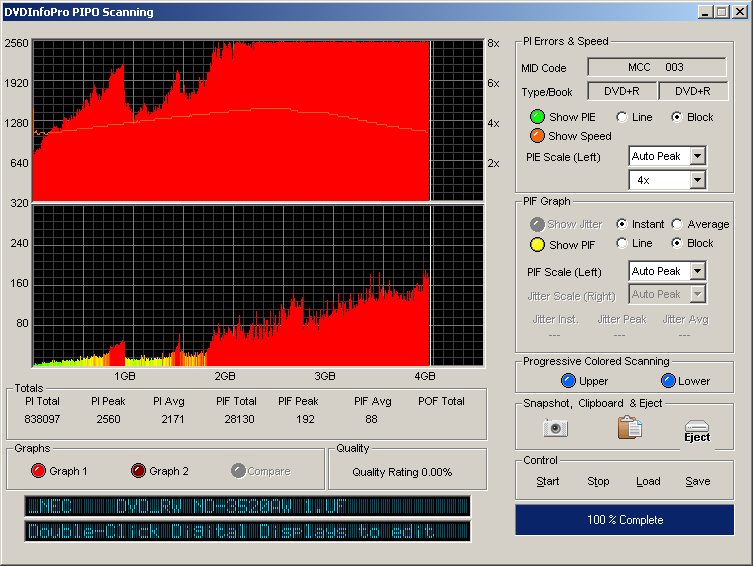Toggle the blue Upper colored scanning button
Viewport: 753px width, 566px height.
[569, 381]
